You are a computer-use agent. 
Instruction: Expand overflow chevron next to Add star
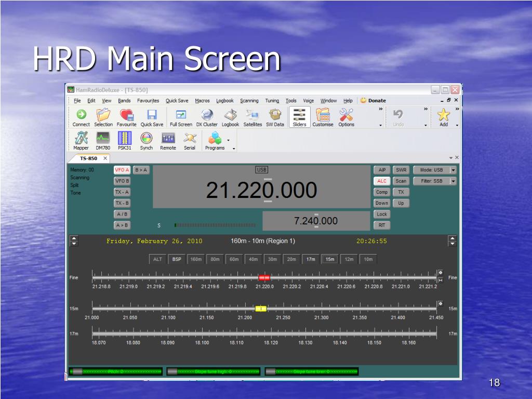point(457,109)
